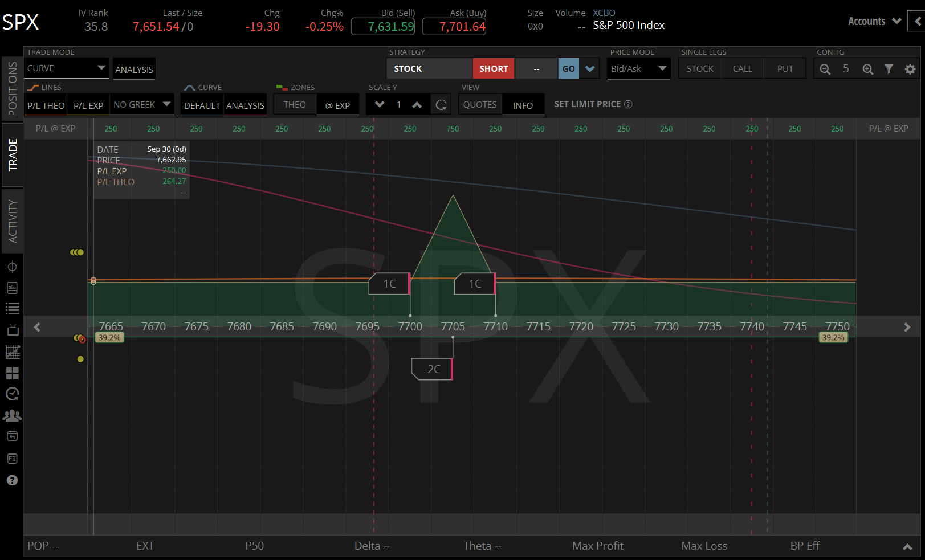Image resolution: width=925 pixels, height=560 pixels.
Task: Select the DEFAULT curve mode
Action: point(202,105)
